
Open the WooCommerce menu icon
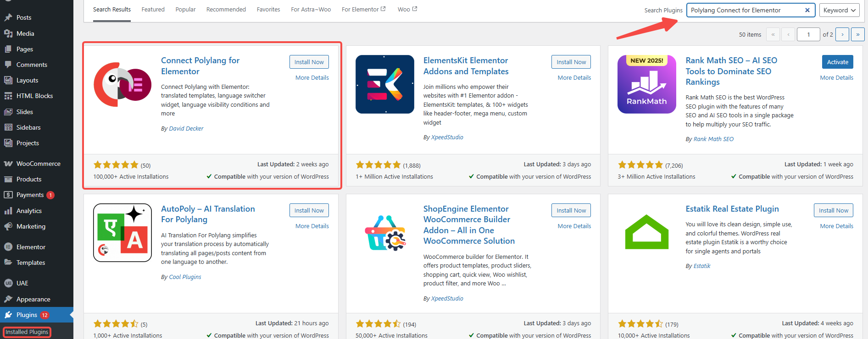[8, 164]
